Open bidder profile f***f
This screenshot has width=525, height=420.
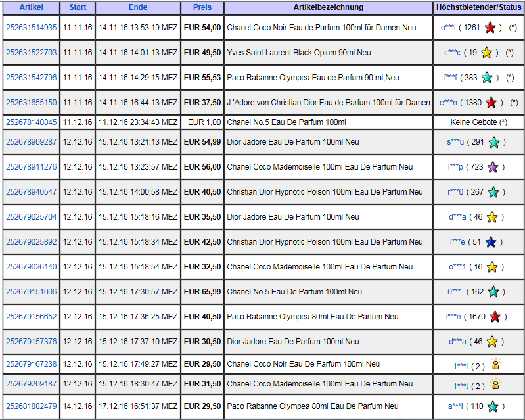pyautogui.click(x=450, y=78)
